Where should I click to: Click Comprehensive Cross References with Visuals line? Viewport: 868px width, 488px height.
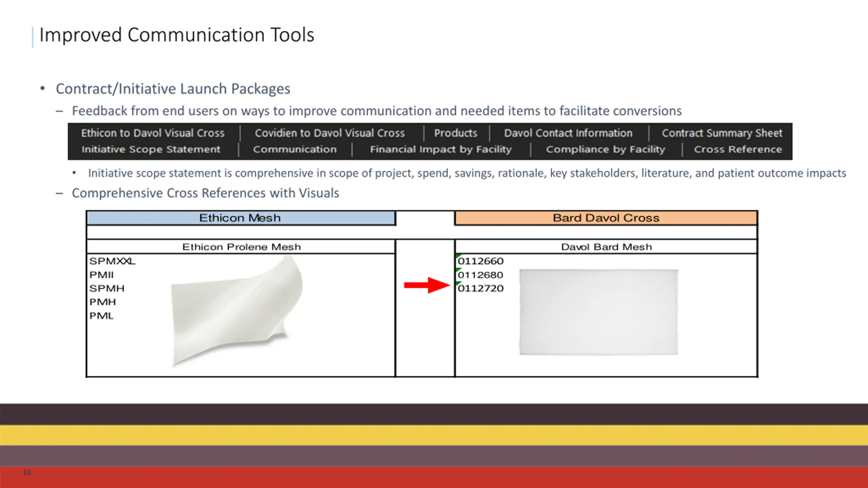click(205, 193)
